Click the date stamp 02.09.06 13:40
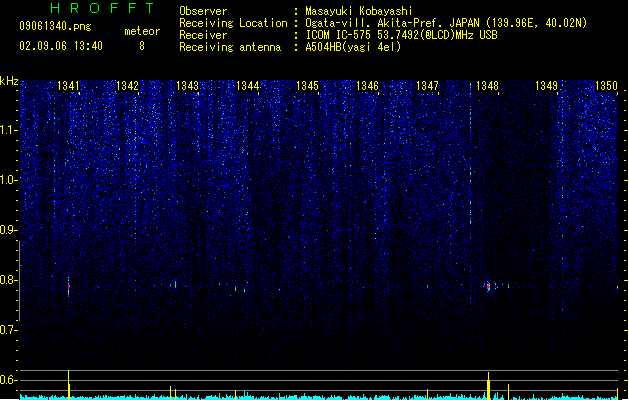This screenshot has width=629, height=400. (x=61, y=46)
